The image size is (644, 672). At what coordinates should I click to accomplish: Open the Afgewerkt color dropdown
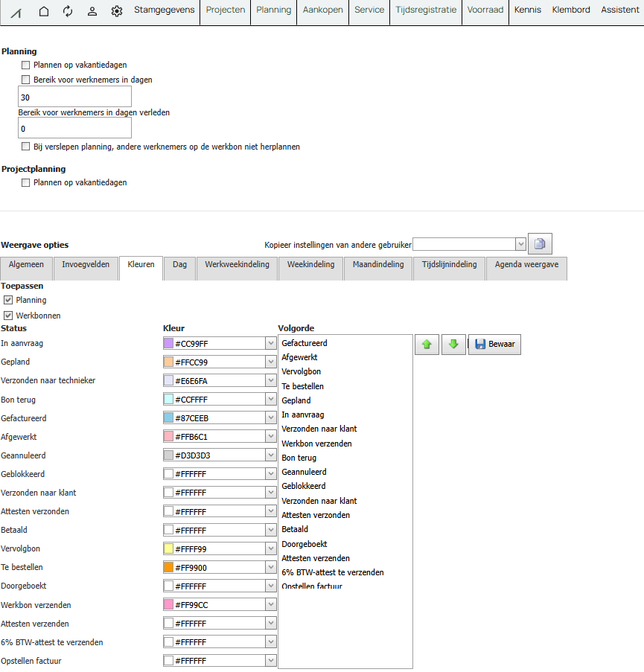270,437
